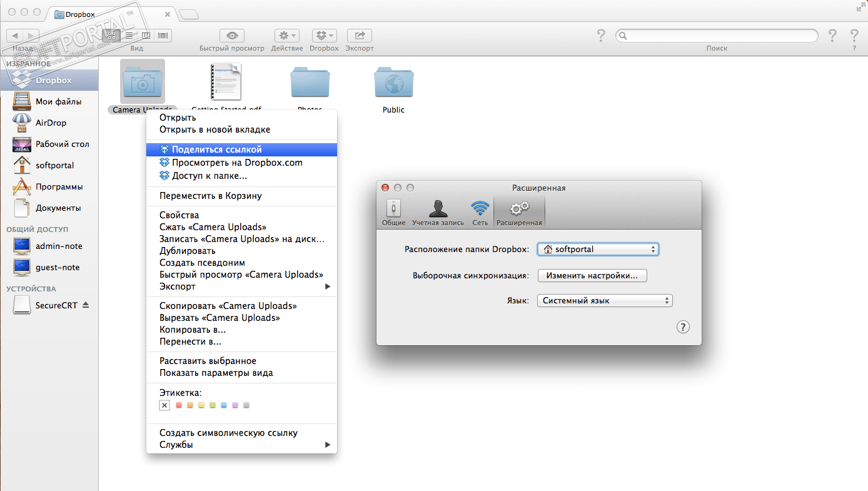Select the Getting Started PDF document icon
868x491 pixels.
pyautogui.click(x=226, y=82)
